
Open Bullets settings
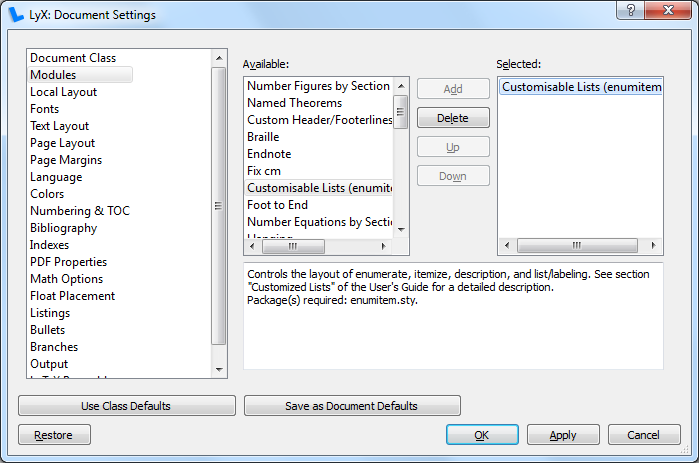tap(47, 330)
